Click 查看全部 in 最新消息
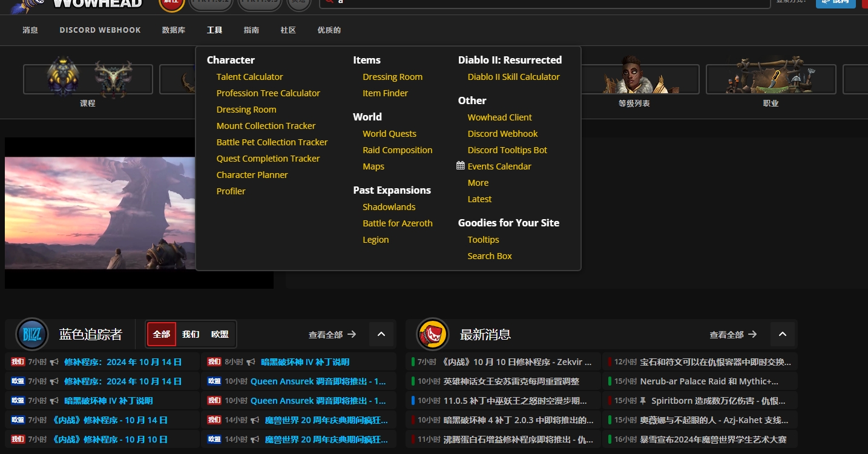The height and width of the screenshot is (454, 868). (x=726, y=334)
